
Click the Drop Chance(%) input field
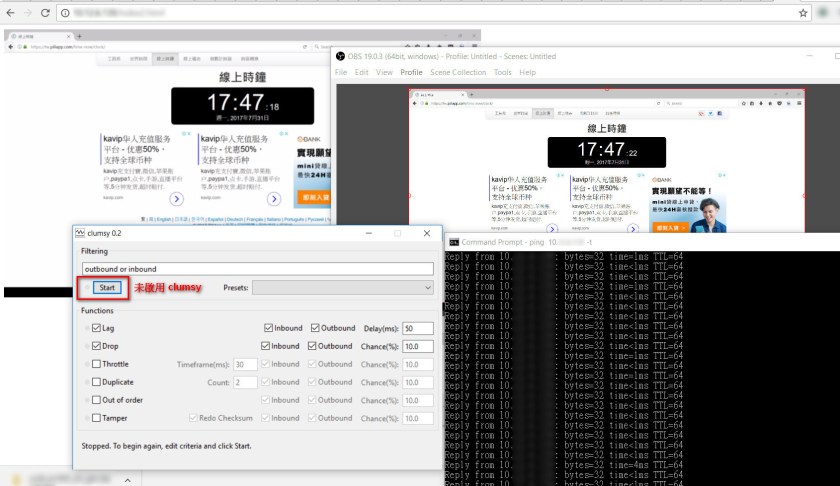418,346
